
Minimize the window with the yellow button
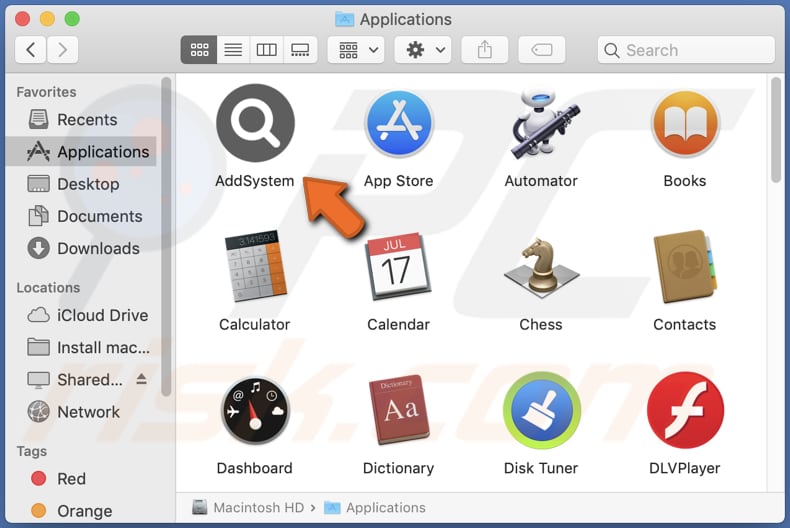pos(47,19)
